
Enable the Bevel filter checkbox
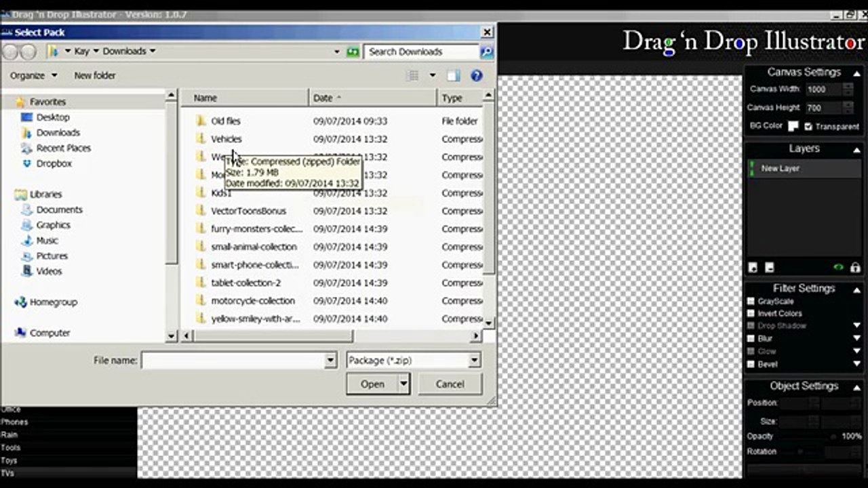(751, 364)
